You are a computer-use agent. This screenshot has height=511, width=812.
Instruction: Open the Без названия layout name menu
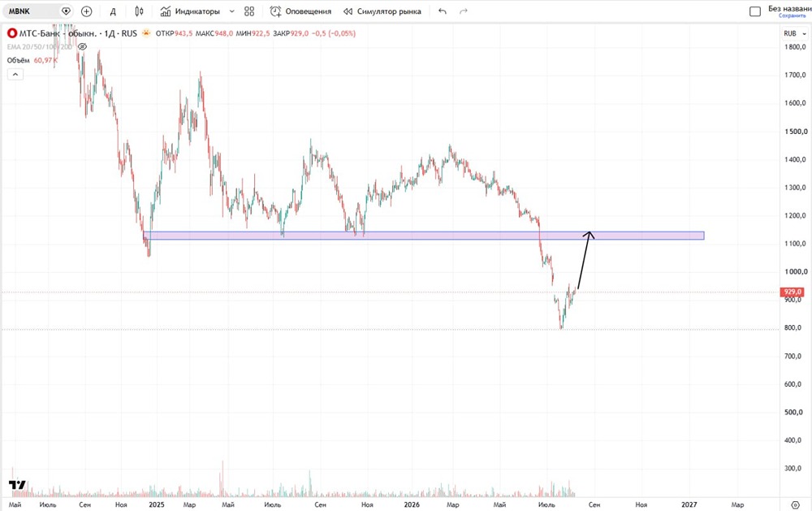coord(789,8)
